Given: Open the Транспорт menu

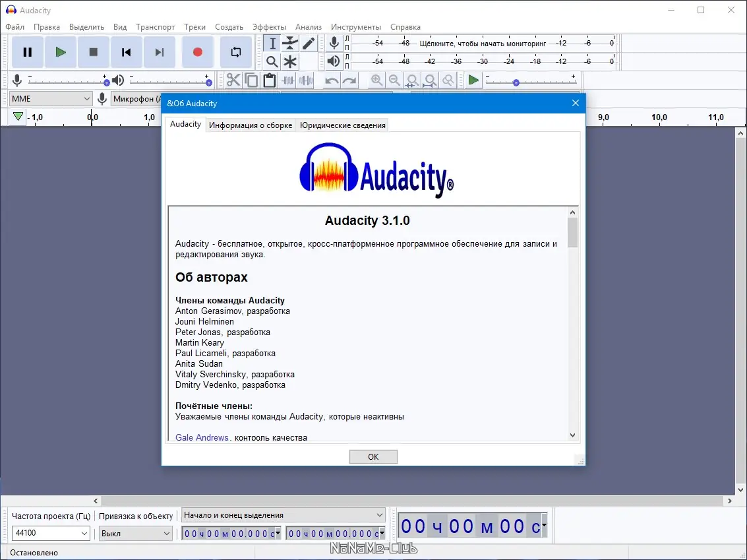Looking at the screenshot, I should tap(156, 27).
